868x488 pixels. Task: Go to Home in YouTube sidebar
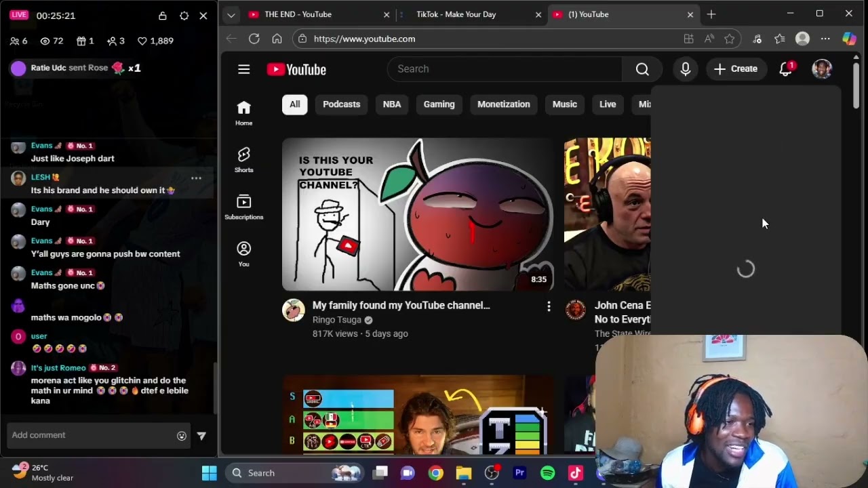[244, 113]
